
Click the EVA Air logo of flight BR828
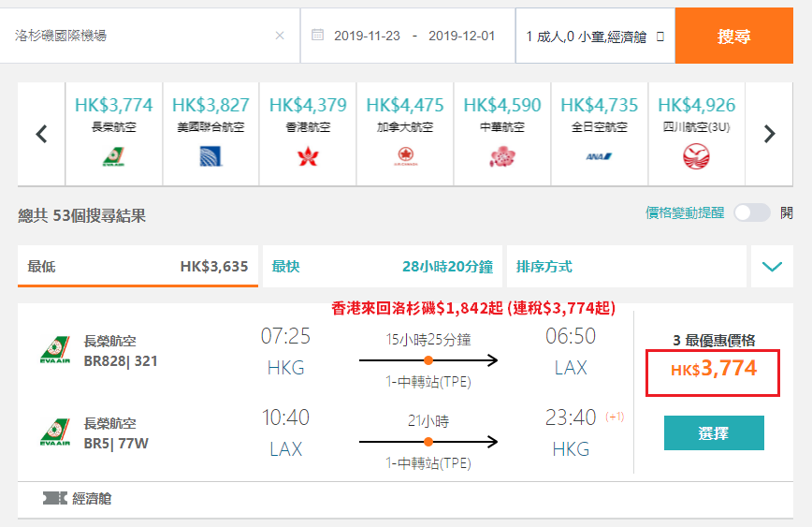pos(55,351)
